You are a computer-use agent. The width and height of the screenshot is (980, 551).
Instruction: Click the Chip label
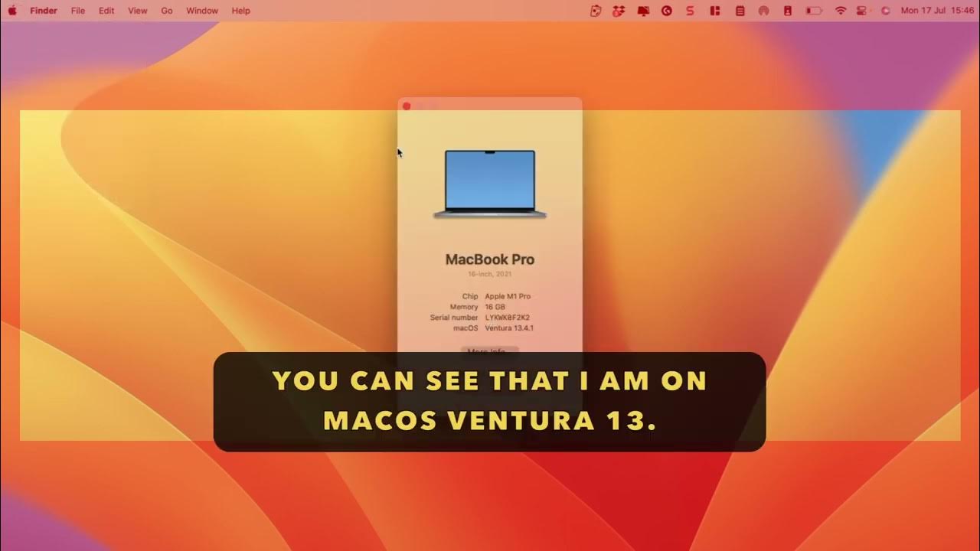point(470,296)
